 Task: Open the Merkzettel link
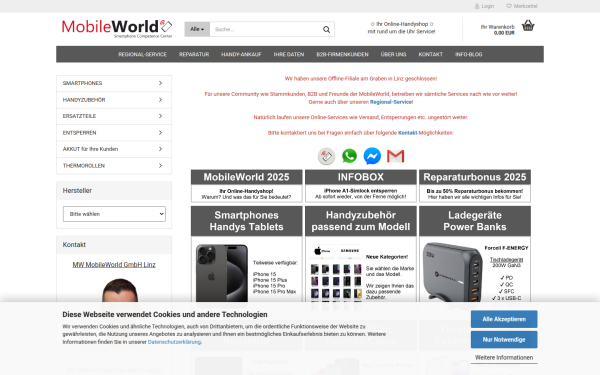pos(525,6)
